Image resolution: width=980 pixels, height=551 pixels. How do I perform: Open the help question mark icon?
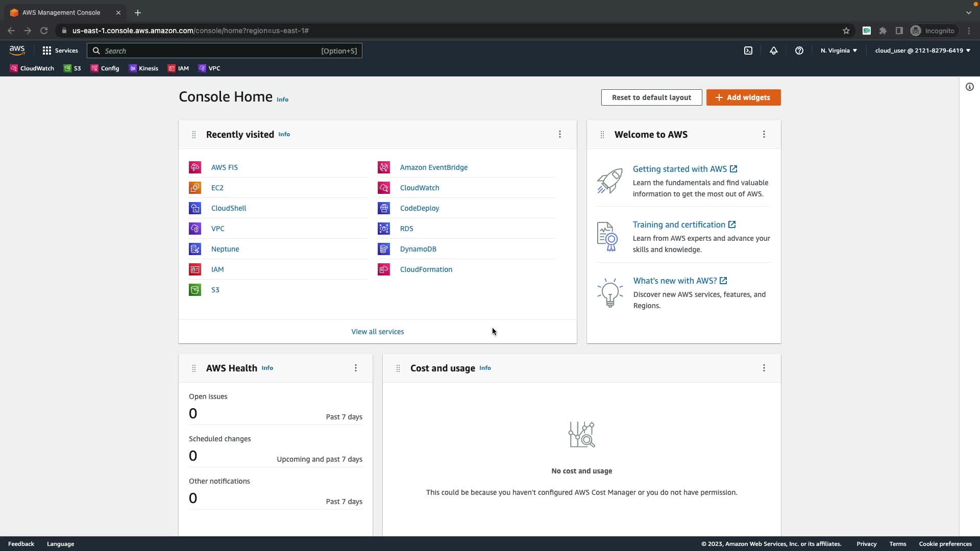click(x=799, y=51)
